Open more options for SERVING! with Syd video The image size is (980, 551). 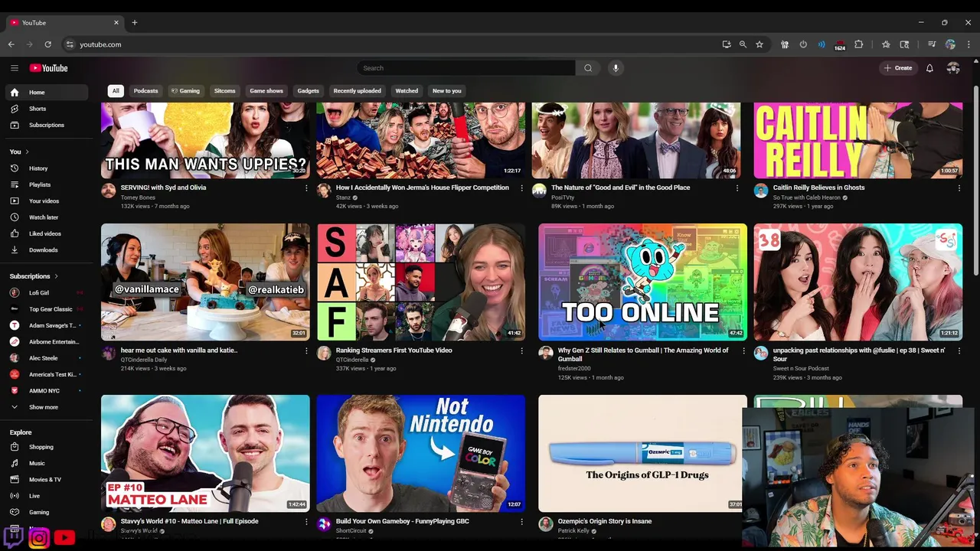click(x=306, y=187)
